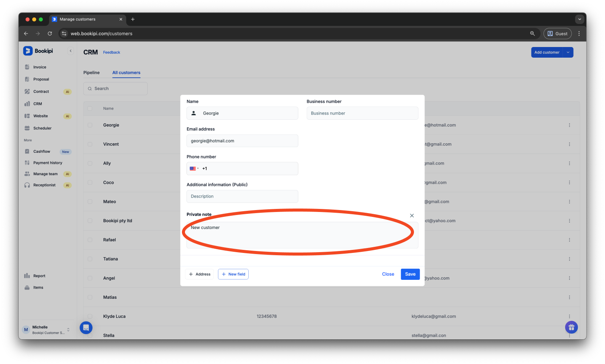Switch to the Pipeline tab
Viewport: 605px width, 364px height.
click(91, 72)
